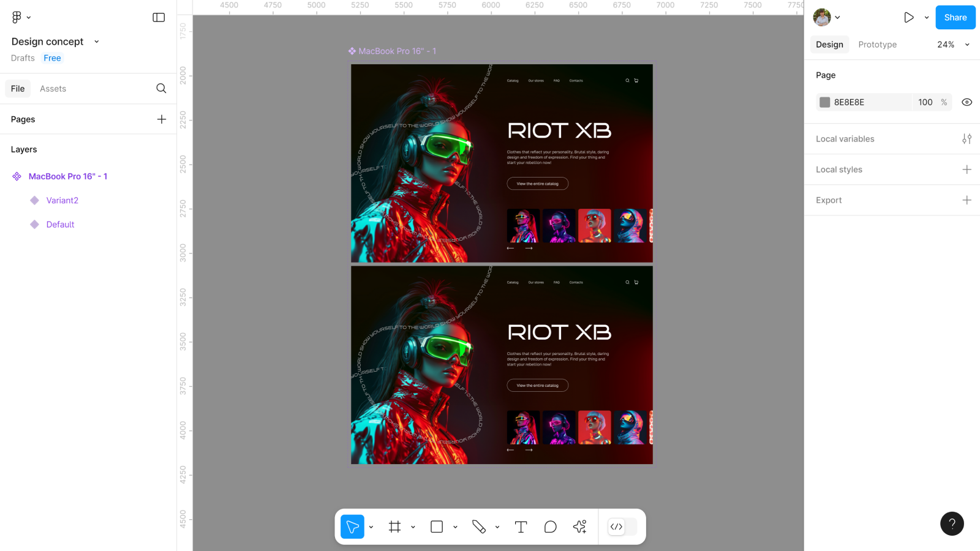Expand the Design concept file name menu

[x=96, y=42]
